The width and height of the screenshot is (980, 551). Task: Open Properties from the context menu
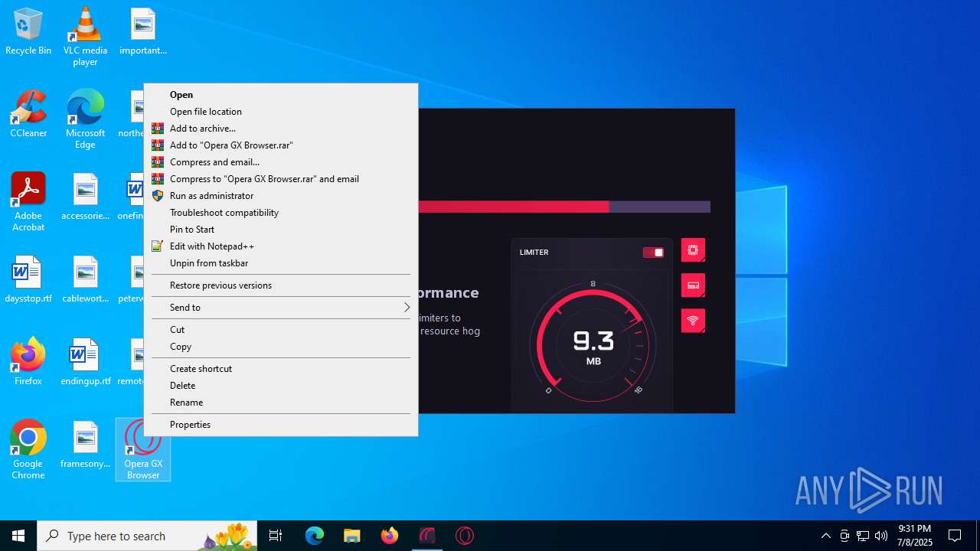click(x=281, y=425)
